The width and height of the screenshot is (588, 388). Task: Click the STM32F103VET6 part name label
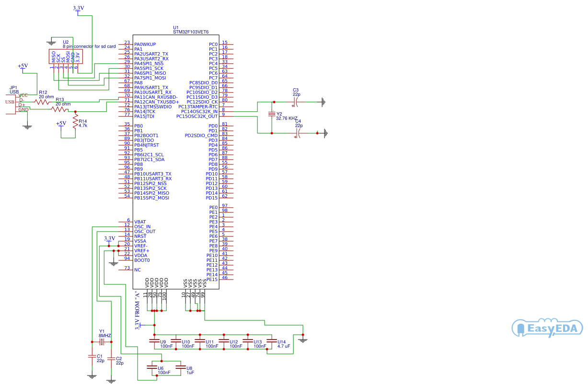point(191,31)
